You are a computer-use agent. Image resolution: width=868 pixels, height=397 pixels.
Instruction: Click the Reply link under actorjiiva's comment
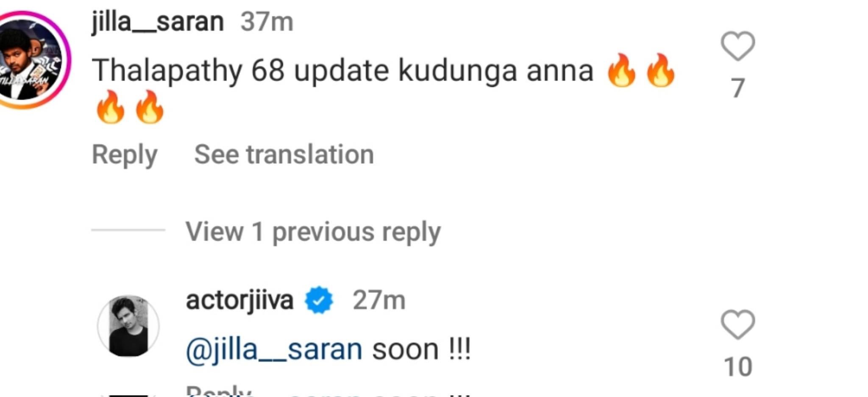tap(219, 391)
